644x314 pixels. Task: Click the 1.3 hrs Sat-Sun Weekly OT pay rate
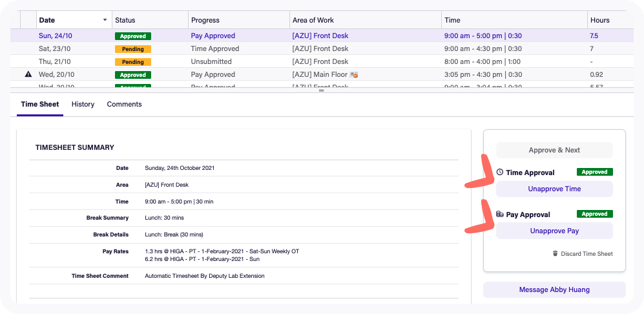tap(222, 251)
